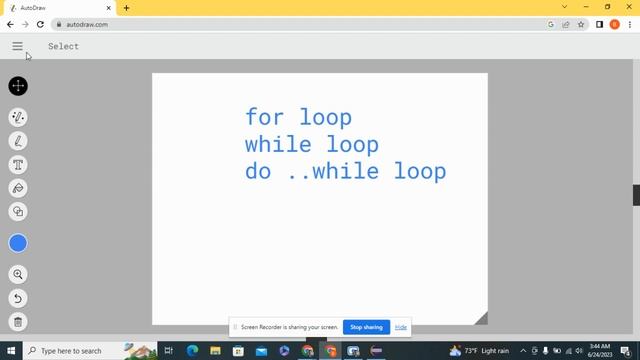Select the Shape tool

18,211
